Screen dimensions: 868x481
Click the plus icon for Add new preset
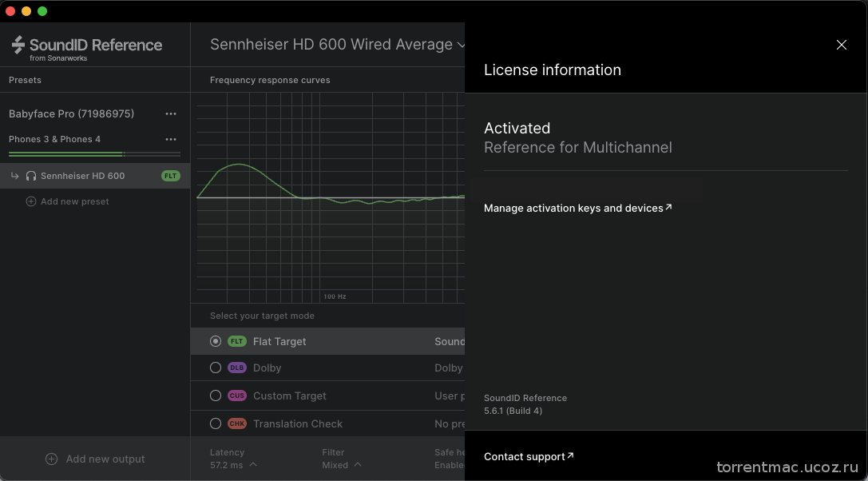(x=31, y=201)
